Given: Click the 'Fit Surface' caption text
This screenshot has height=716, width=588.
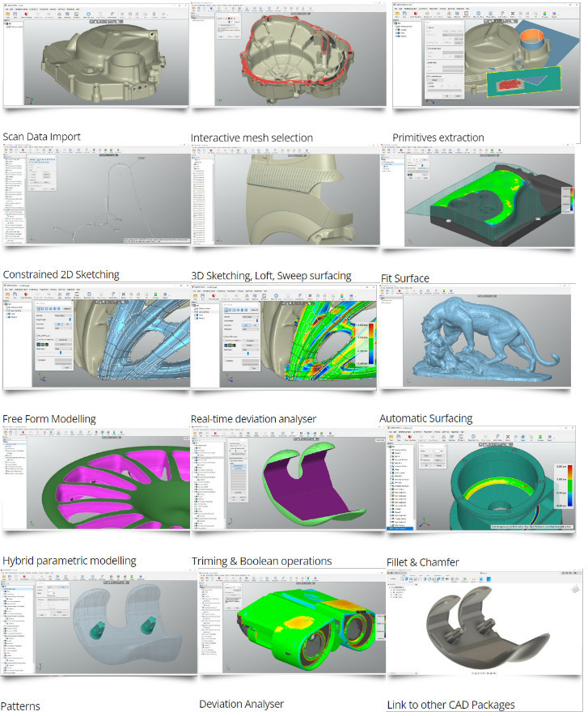Looking at the screenshot, I should pos(405,278).
